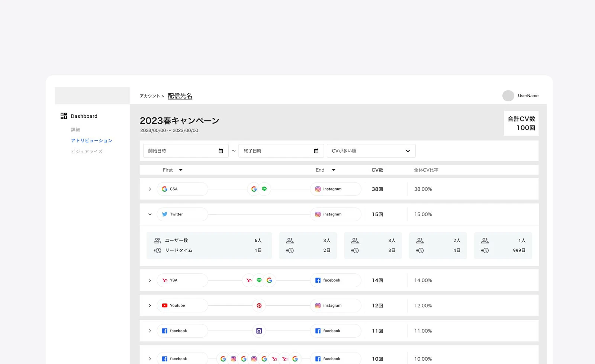Click the UserName label

[528, 95]
